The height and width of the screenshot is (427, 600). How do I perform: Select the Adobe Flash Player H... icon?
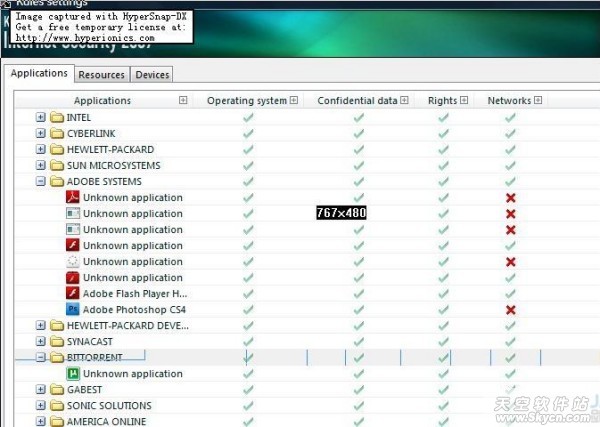(x=73, y=293)
